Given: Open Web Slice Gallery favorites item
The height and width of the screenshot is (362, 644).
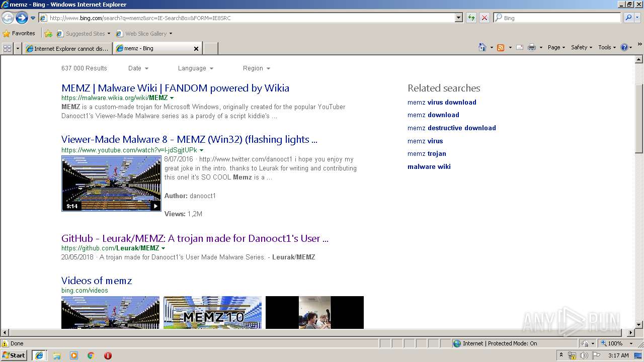Looking at the screenshot, I should click(x=144, y=34).
